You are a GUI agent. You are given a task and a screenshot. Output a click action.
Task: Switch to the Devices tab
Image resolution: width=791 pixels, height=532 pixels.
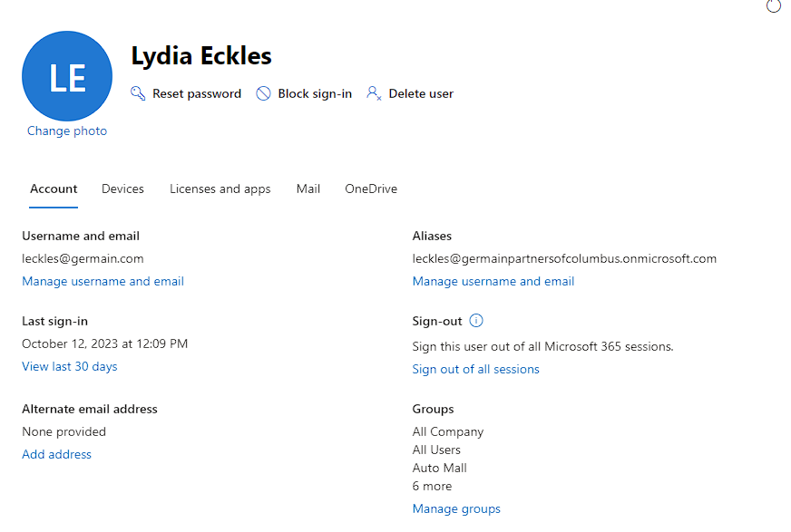pyautogui.click(x=122, y=189)
